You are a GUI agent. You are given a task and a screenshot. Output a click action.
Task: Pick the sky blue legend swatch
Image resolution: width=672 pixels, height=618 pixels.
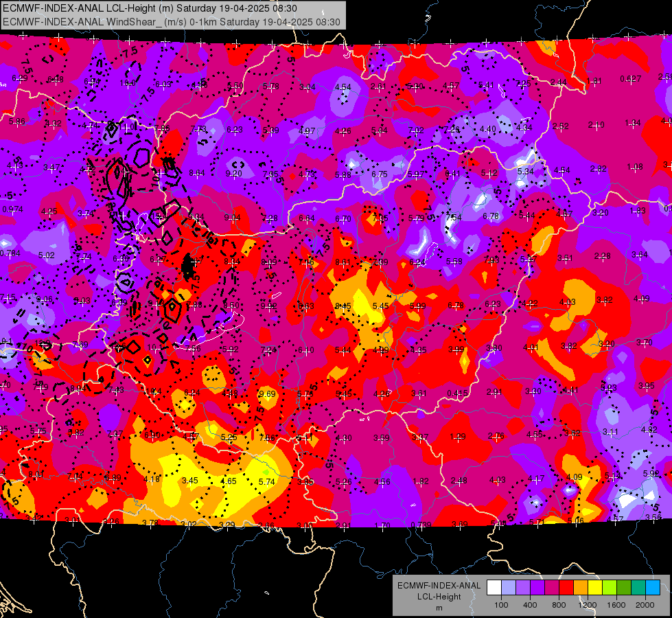click(653, 588)
